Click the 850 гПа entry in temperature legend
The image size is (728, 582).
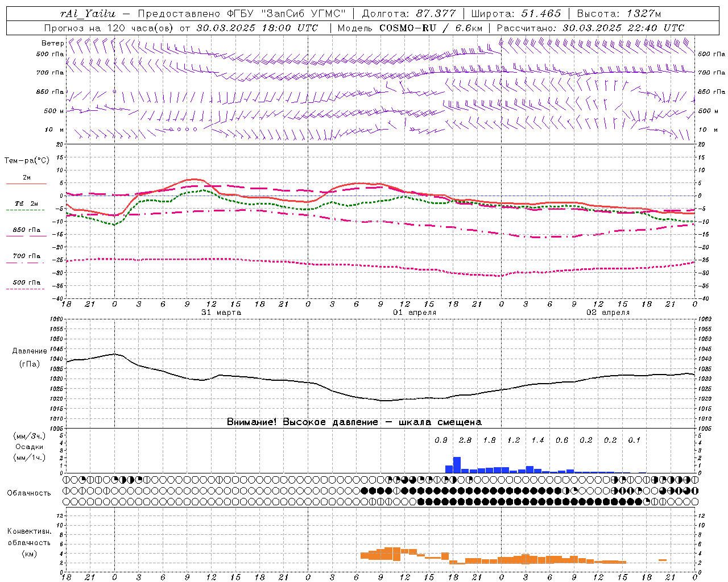[x=27, y=230]
